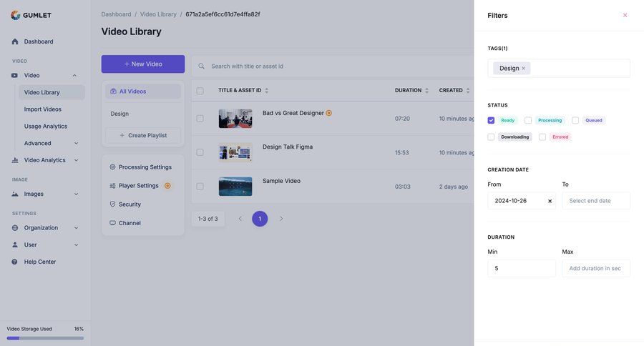The width and height of the screenshot is (644, 346).
Task: Click the Gumlet logo icon
Action: coord(16,15)
